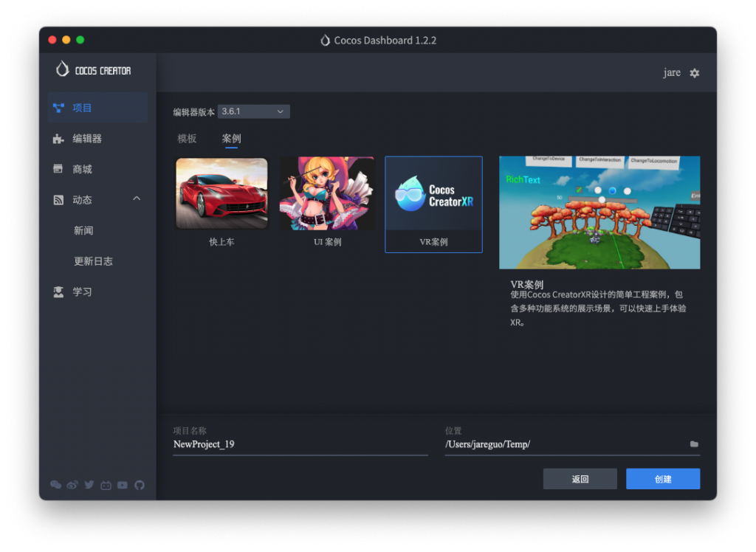Click the jare account name

pos(672,73)
